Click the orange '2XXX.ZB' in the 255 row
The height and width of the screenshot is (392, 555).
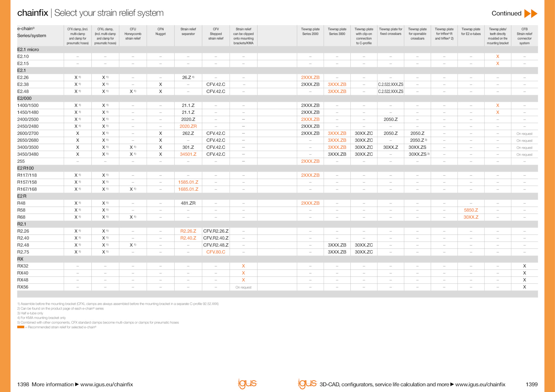(310, 162)
